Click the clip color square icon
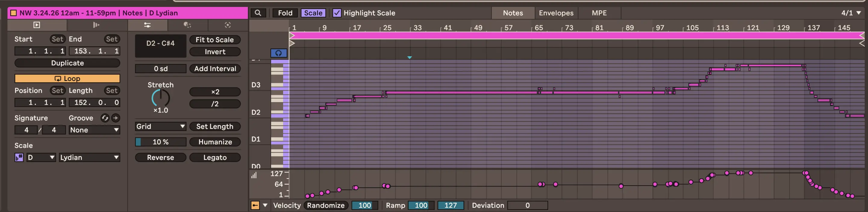868x212 pixels. (x=14, y=13)
